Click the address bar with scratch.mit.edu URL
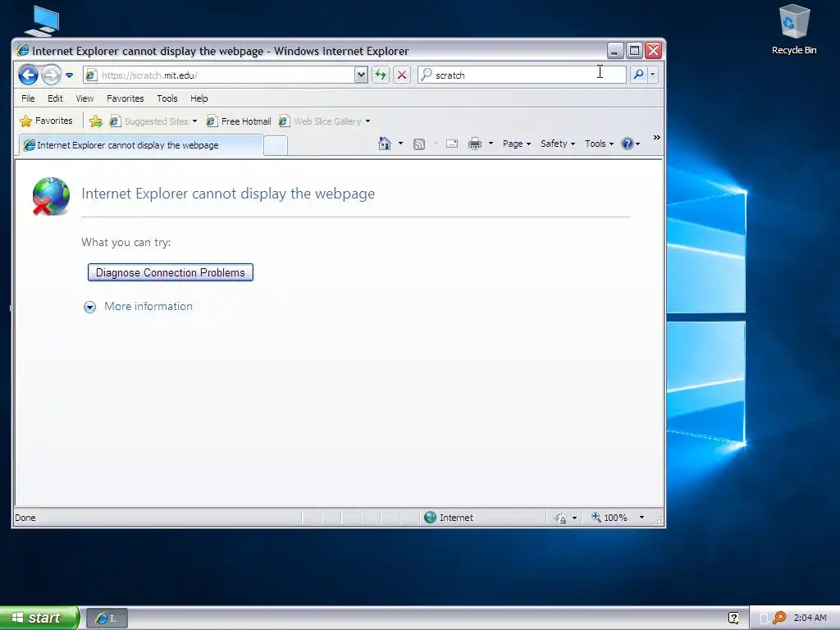 coord(218,75)
